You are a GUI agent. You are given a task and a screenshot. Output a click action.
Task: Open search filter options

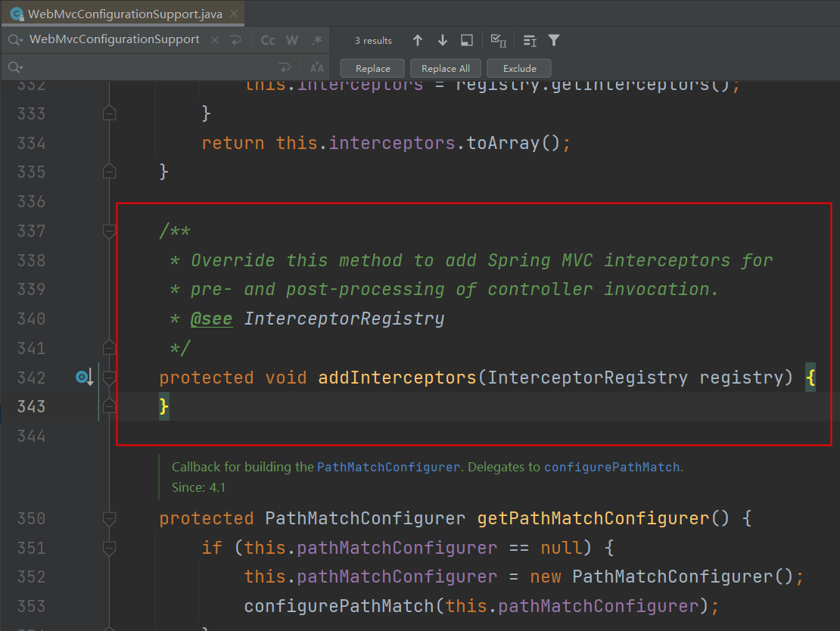(554, 40)
